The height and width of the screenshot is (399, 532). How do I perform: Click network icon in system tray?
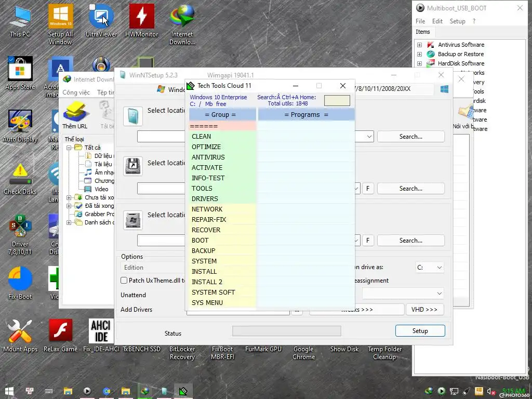click(x=454, y=392)
